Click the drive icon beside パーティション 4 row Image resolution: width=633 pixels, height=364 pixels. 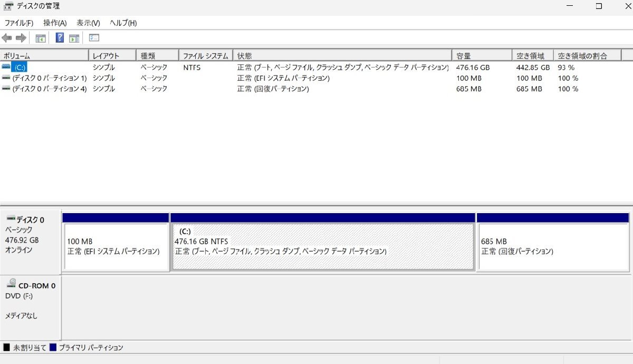point(6,89)
